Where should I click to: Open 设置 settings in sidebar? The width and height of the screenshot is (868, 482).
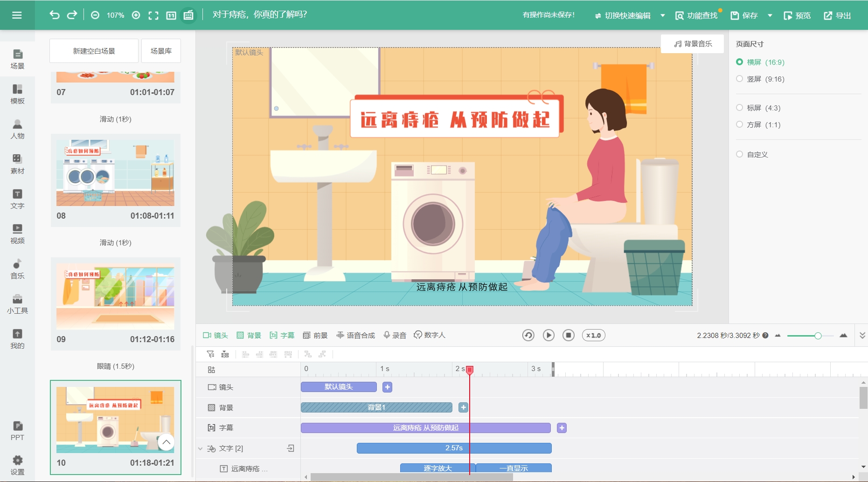[x=17, y=465]
